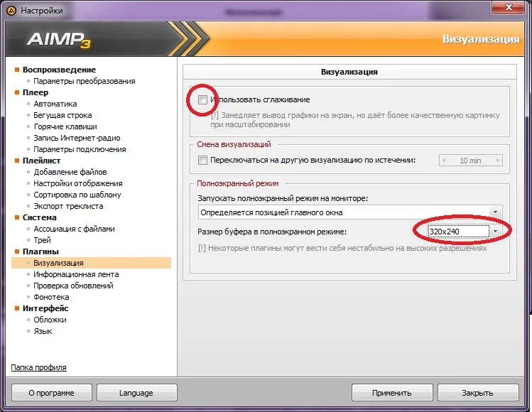Select 'Плагины' category
The height and width of the screenshot is (412, 532).
(x=40, y=251)
